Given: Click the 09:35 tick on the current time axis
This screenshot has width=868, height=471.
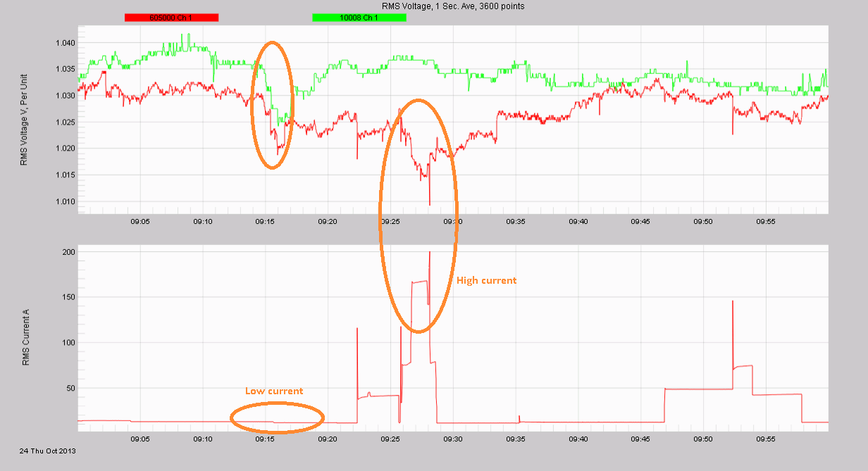Looking at the screenshot, I should [515, 438].
